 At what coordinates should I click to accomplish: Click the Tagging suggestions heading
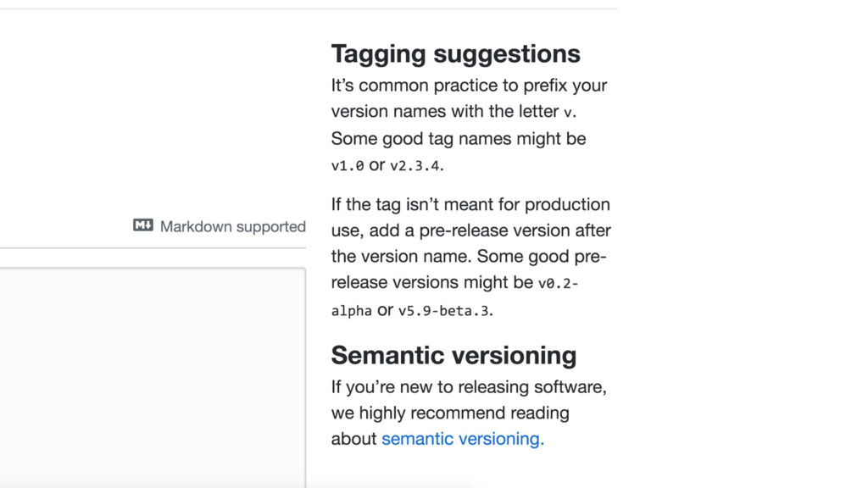point(455,54)
